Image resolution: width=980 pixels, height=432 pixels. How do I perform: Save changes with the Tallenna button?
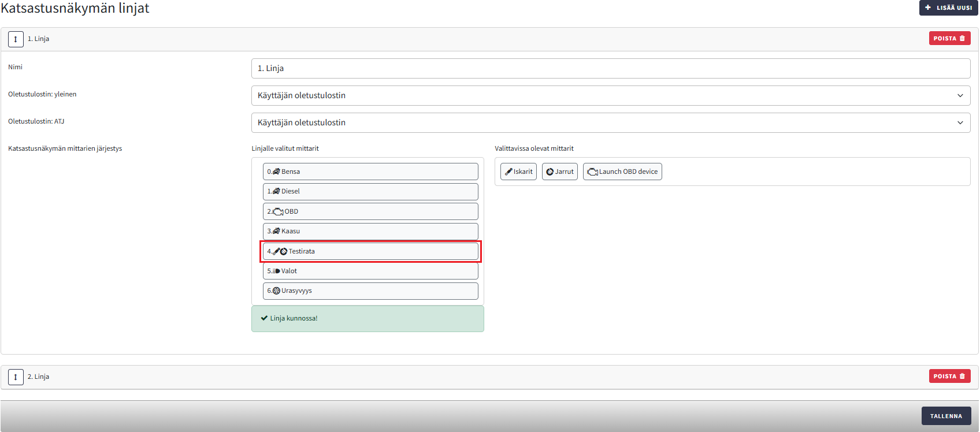pyautogui.click(x=946, y=416)
